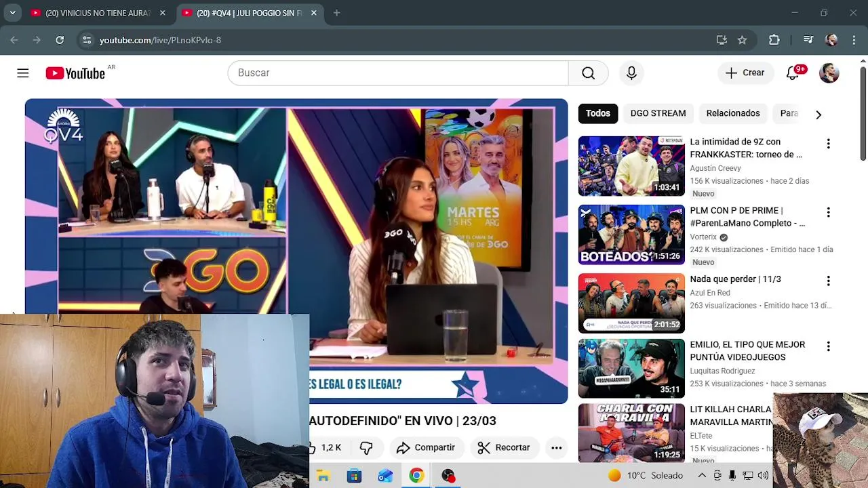The height and width of the screenshot is (488, 868).
Task: View site information icon in address bar
Action: (87, 40)
